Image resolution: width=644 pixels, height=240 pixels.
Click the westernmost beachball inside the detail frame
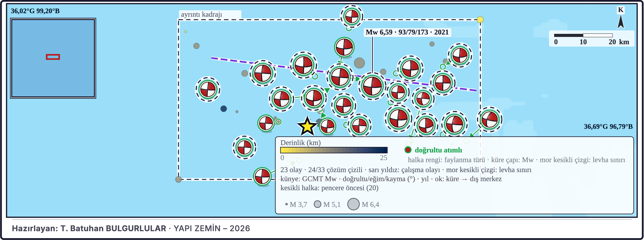[208, 89]
